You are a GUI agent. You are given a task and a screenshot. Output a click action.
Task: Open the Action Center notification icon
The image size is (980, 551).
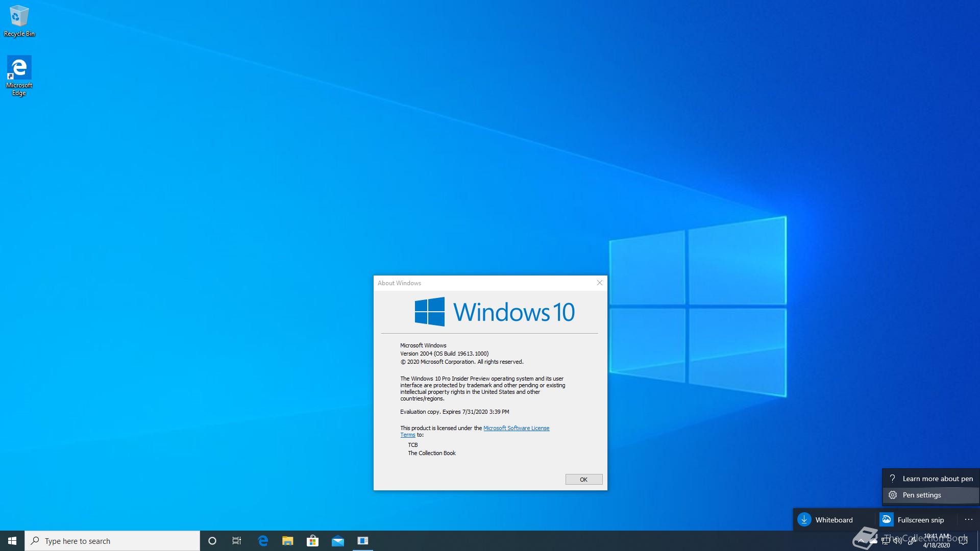tap(963, 541)
